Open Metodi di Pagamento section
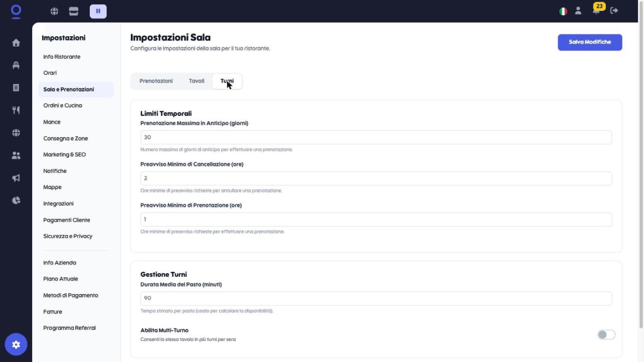The width and height of the screenshot is (644, 362). 71,295
